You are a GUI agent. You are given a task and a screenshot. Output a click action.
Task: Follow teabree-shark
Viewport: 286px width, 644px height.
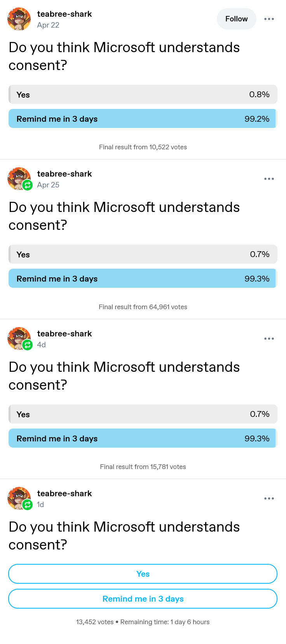click(x=236, y=19)
